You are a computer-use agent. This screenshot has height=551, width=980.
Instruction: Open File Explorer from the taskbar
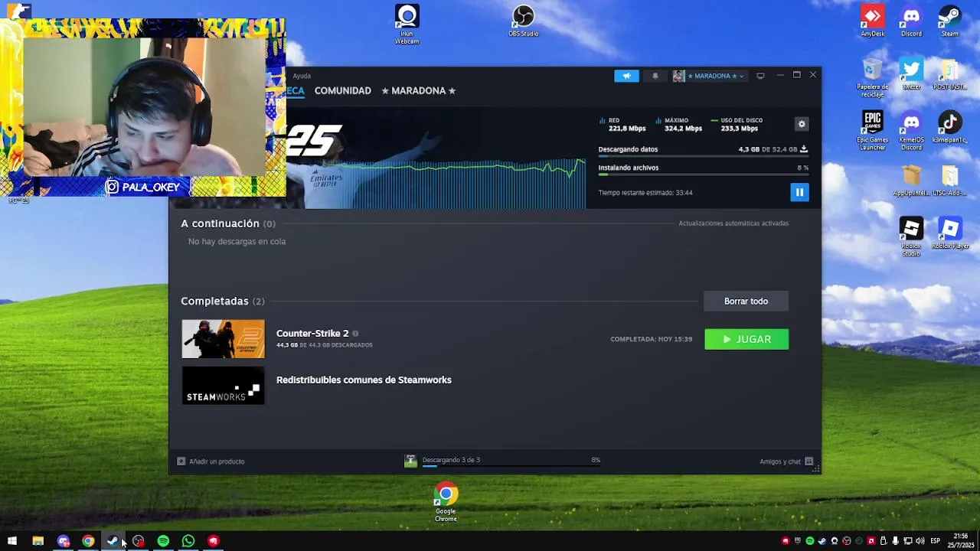click(x=38, y=541)
